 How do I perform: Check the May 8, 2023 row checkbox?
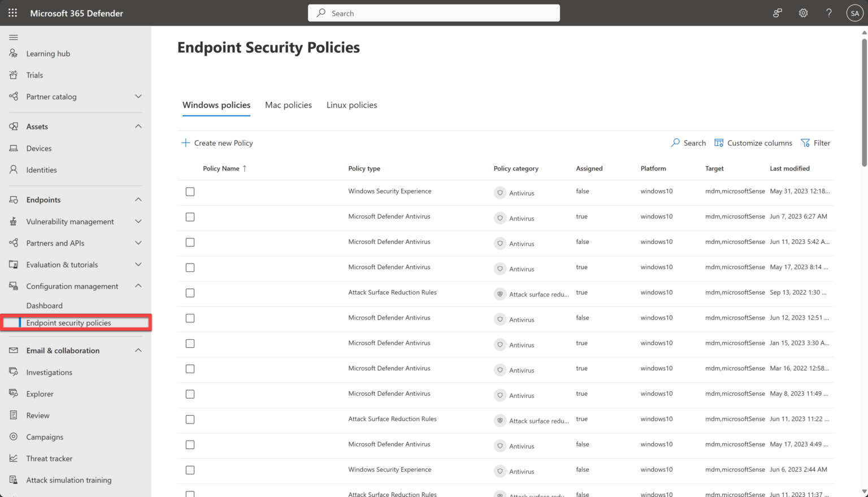pyautogui.click(x=190, y=394)
